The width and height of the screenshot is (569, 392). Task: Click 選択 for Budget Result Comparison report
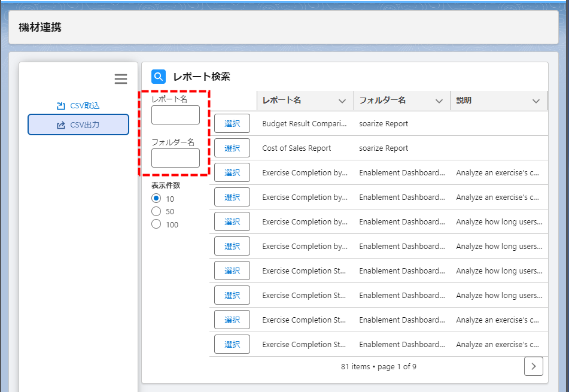coord(232,124)
